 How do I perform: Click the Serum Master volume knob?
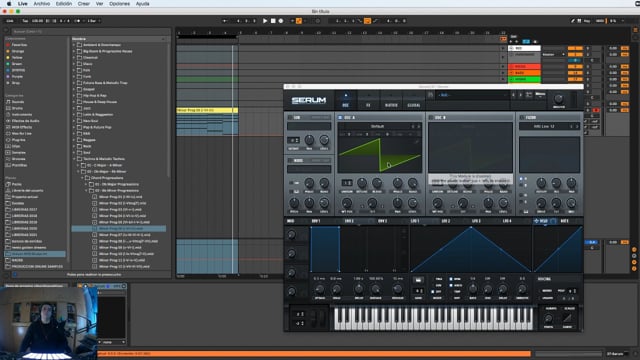click(559, 98)
